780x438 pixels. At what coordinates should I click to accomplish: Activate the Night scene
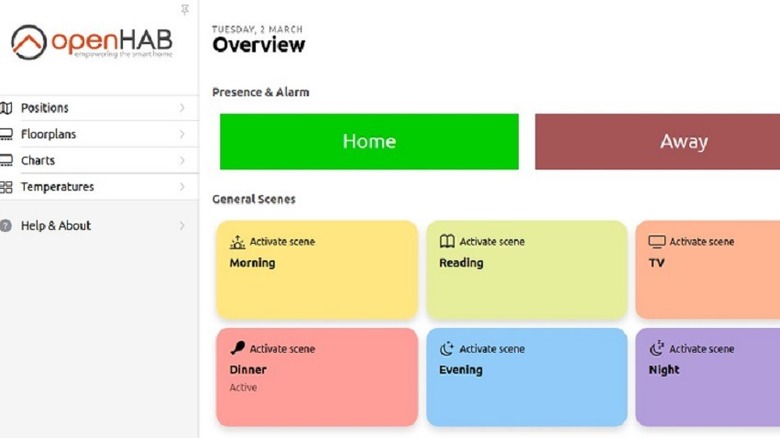[x=707, y=377]
